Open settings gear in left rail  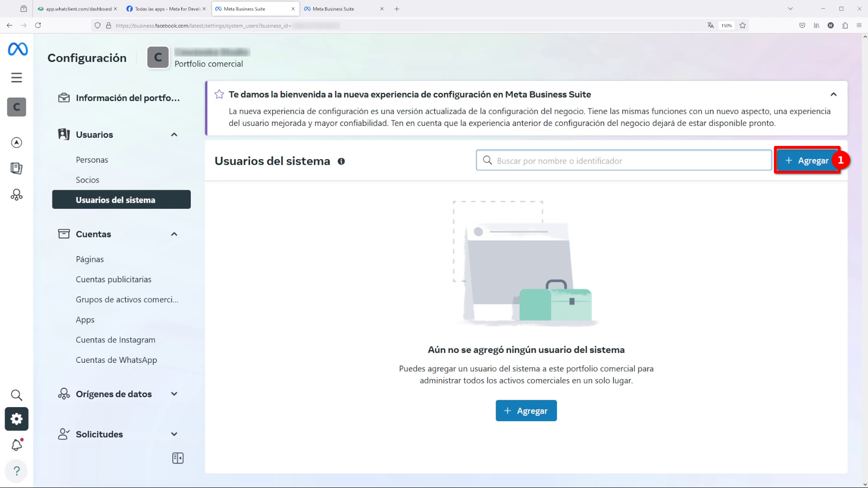pyautogui.click(x=17, y=419)
